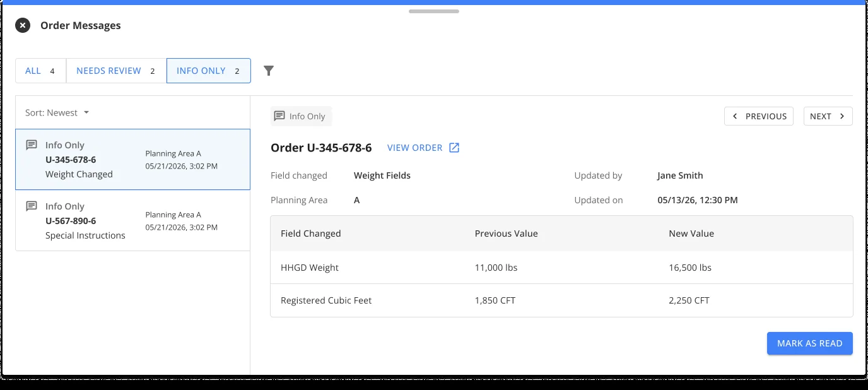Screen dimensions: 868x390
Task: Click the Order U-345-678-6 heading
Action: [321, 148]
